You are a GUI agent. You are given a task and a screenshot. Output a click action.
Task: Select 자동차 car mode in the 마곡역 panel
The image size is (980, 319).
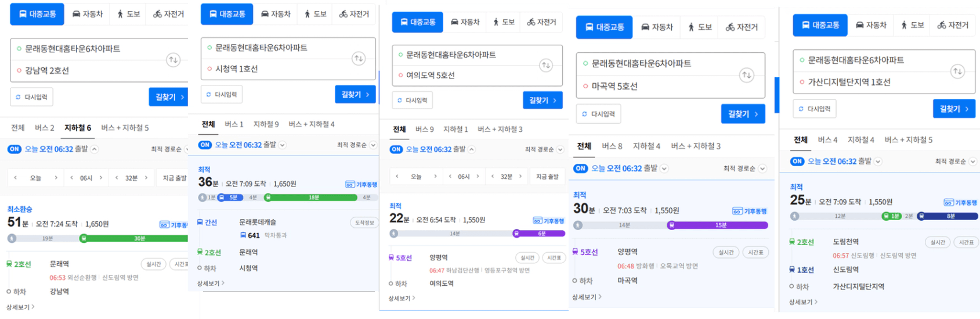click(x=657, y=27)
